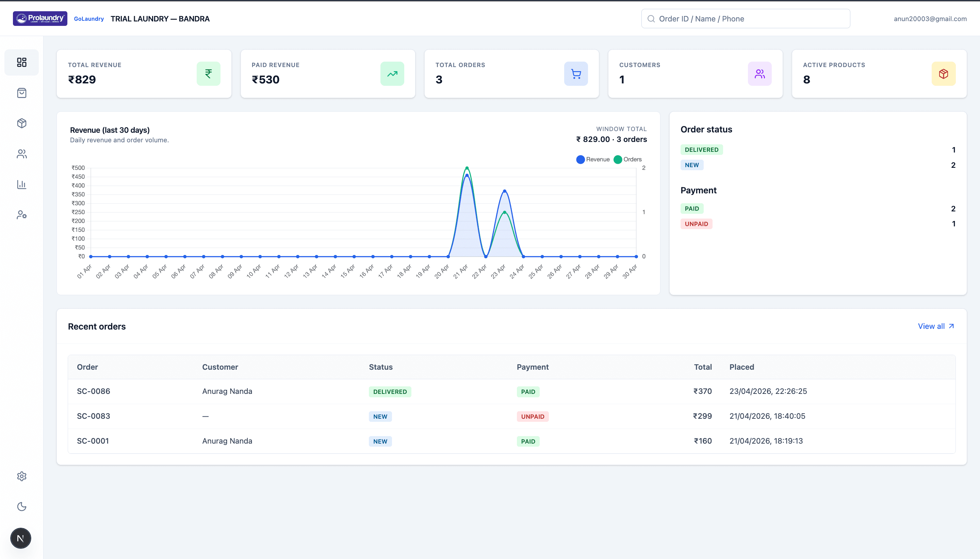Screen dimensions: 980x559
Task: Click the GoLaundry link in header
Action: point(88,19)
